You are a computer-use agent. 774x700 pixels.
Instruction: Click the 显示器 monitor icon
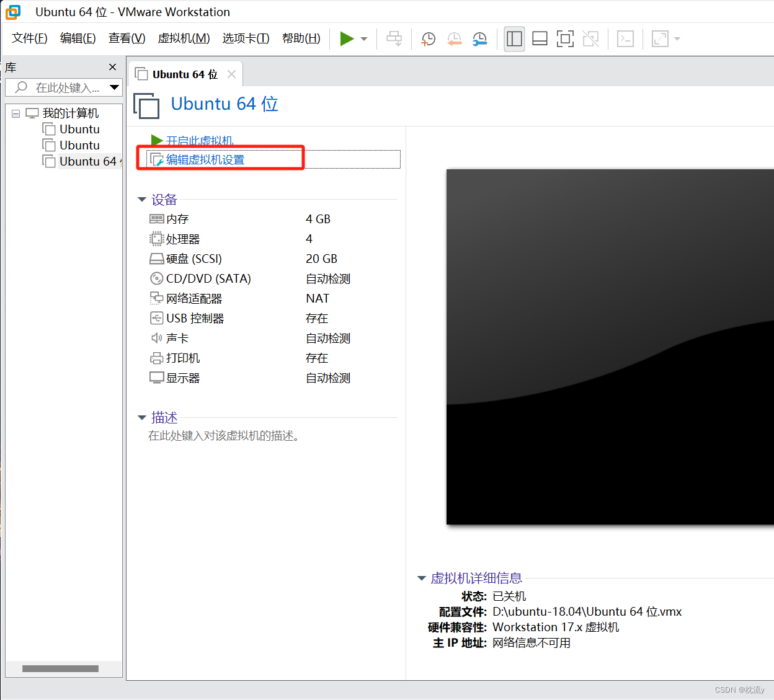coord(156,378)
